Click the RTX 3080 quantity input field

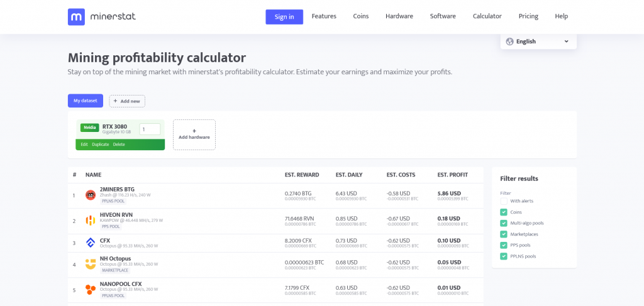pyautogui.click(x=150, y=129)
